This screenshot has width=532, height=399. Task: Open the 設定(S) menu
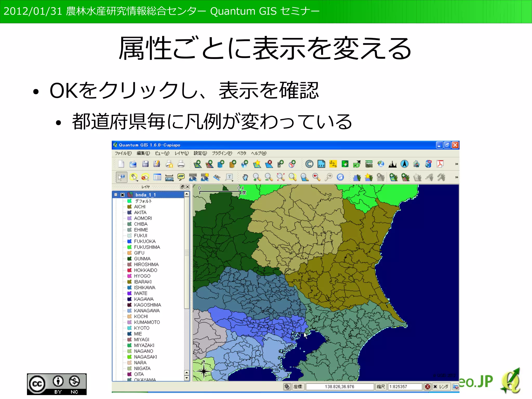pyautogui.click(x=200, y=153)
